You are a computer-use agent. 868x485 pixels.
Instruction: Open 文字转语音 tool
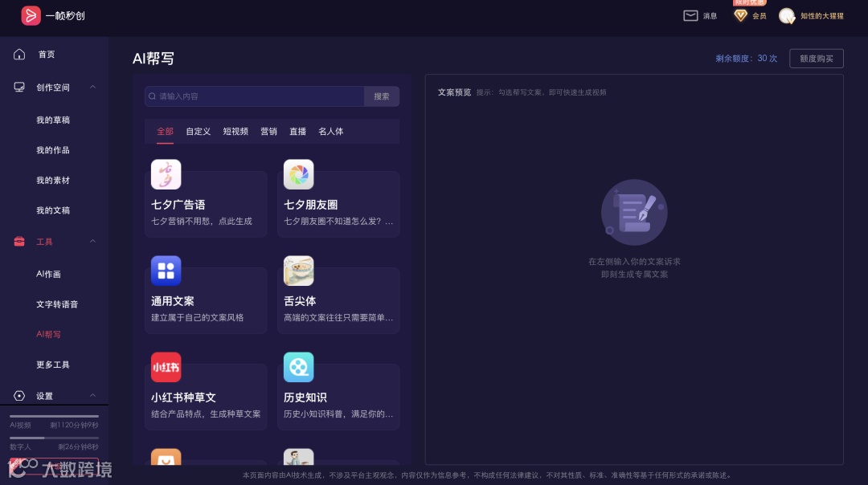click(x=57, y=304)
